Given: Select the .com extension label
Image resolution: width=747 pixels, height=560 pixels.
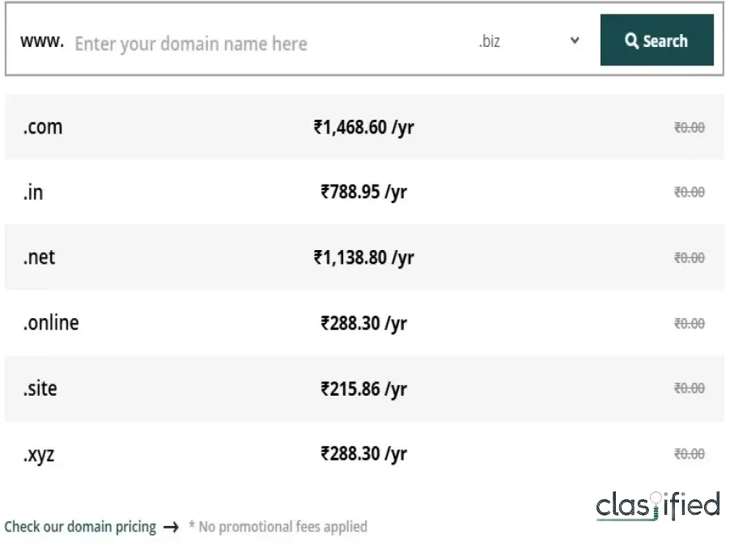Looking at the screenshot, I should point(41,127).
